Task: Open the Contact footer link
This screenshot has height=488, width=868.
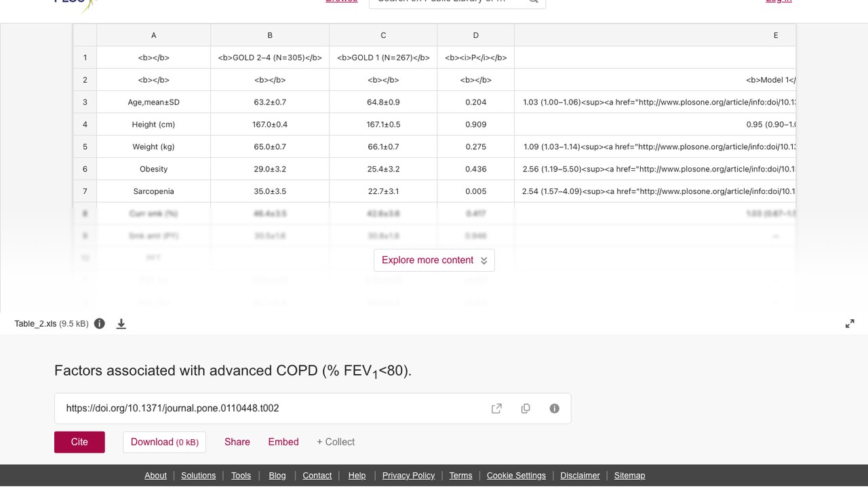Action: click(x=317, y=475)
